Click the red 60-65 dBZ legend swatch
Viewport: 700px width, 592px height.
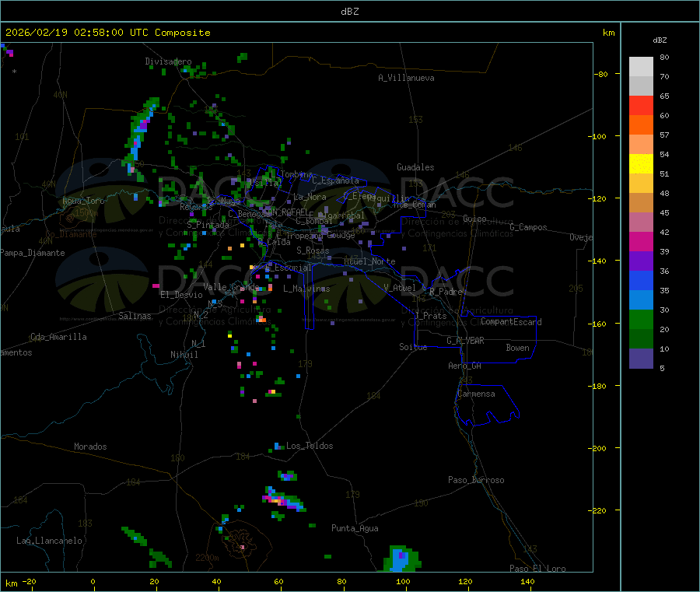coord(641,105)
